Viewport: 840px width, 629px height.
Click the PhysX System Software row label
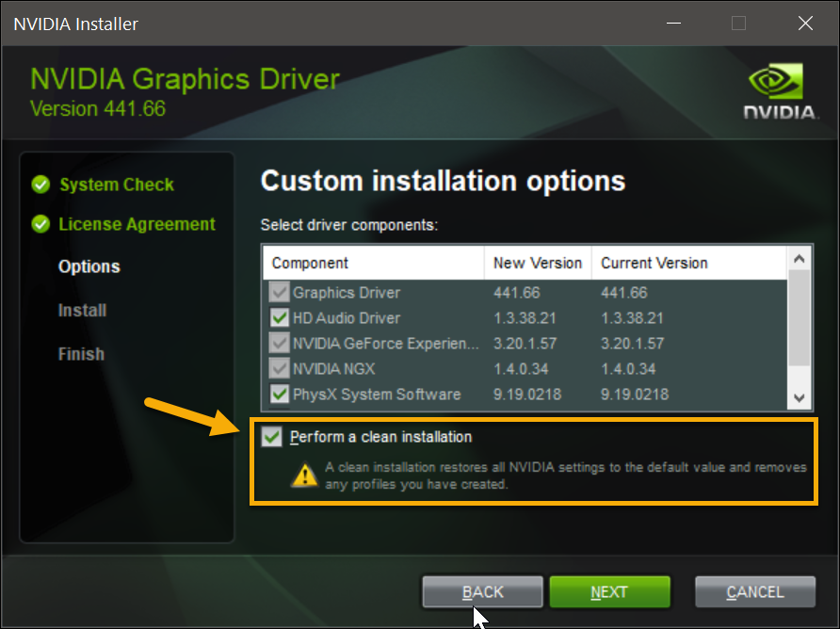(377, 394)
